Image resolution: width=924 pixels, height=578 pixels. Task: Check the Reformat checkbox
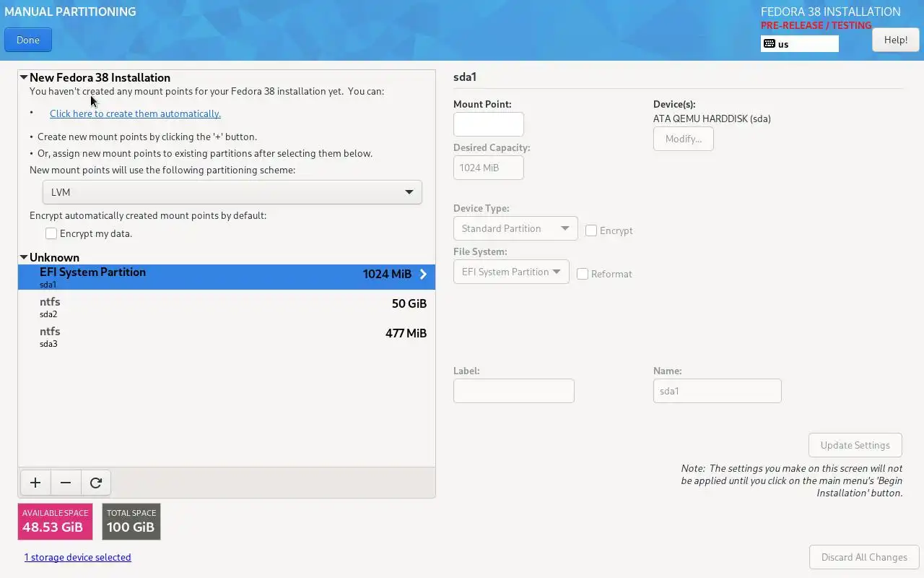[583, 274]
